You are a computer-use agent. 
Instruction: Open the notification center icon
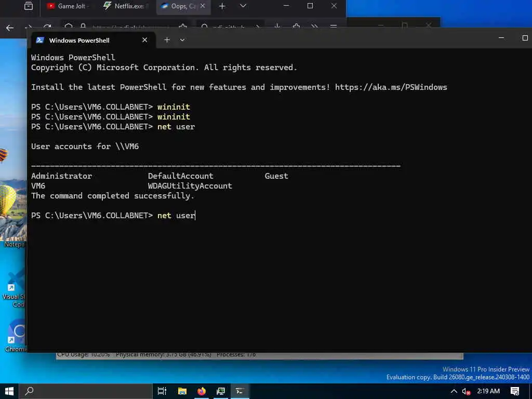(515, 391)
